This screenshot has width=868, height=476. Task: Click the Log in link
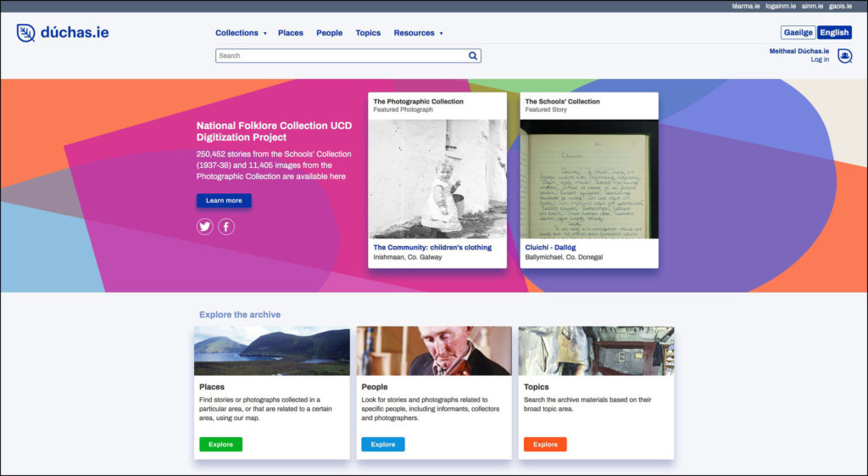(x=820, y=60)
